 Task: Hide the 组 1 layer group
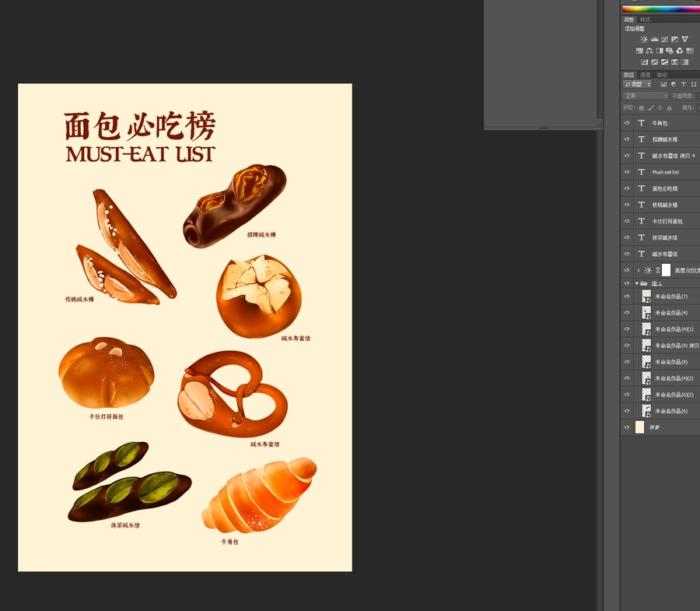627,283
